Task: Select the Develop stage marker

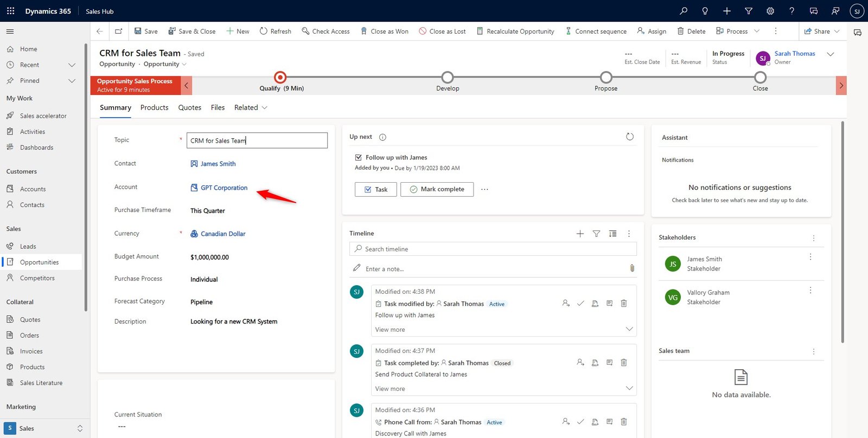Action: [448, 77]
